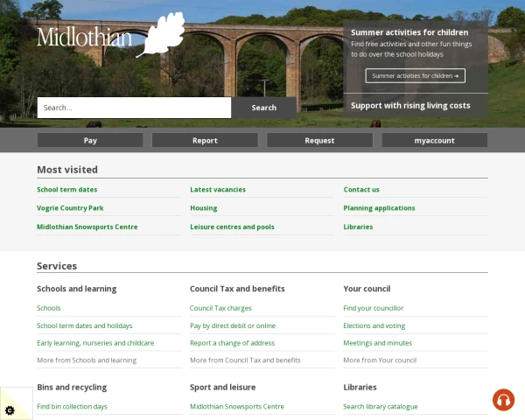The width and height of the screenshot is (525, 420).
Task: Select the Pay menu item
Action: click(x=90, y=140)
